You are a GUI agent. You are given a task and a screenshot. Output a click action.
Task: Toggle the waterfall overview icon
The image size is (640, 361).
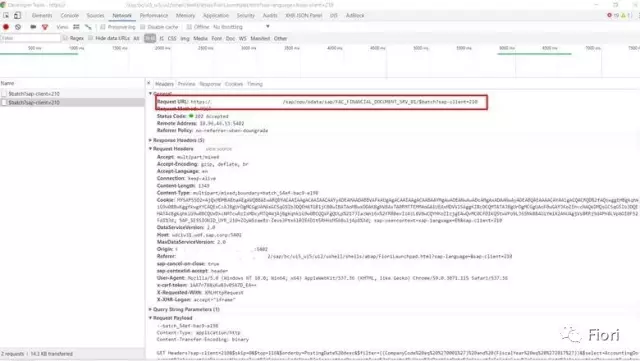coord(88,27)
